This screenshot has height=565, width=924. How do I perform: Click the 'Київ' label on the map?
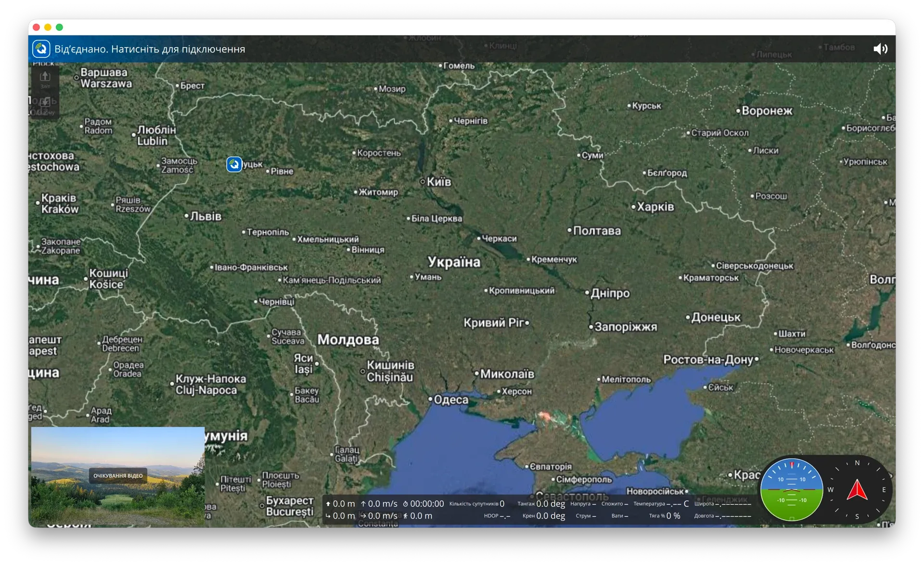tap(439, 182)
